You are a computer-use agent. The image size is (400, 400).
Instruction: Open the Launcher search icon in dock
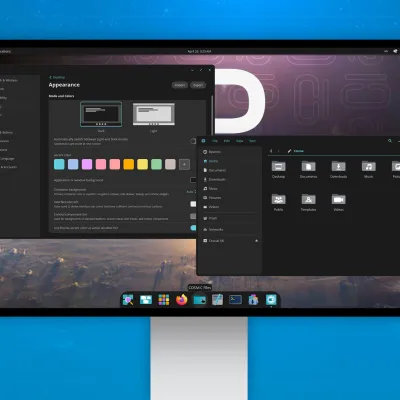pos(128,300)
